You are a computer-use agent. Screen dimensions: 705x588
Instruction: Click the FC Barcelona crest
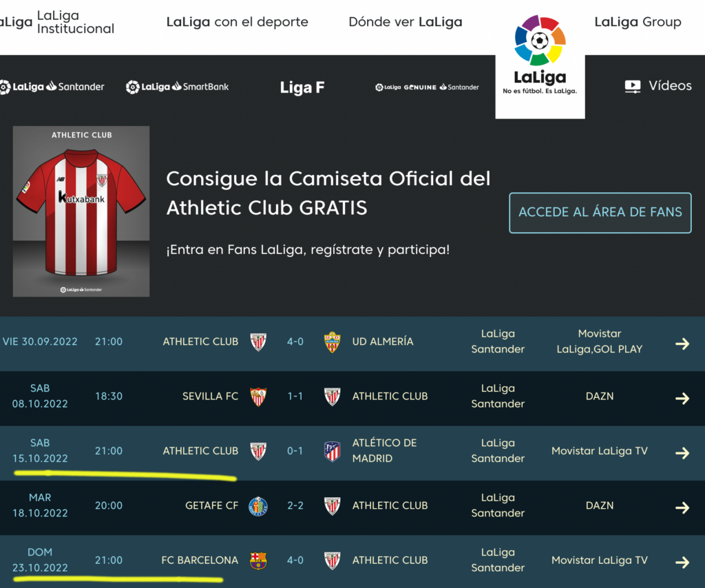tap(258, 560)
